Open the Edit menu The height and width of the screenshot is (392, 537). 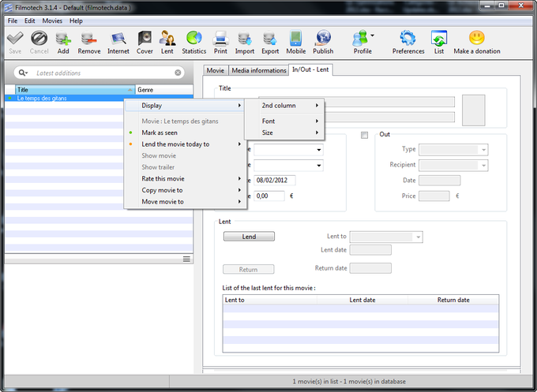(29, 21)
